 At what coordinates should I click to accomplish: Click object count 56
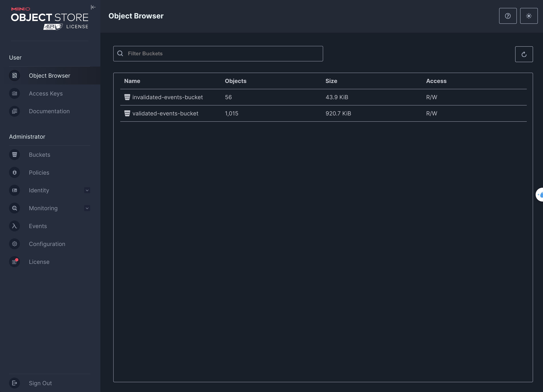[228, 97]
